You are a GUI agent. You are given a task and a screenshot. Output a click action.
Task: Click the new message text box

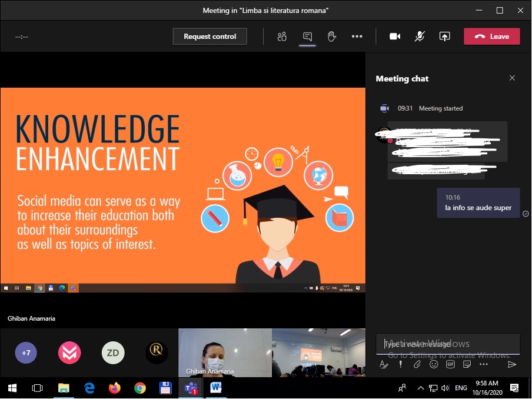click(x=447, y=344)
